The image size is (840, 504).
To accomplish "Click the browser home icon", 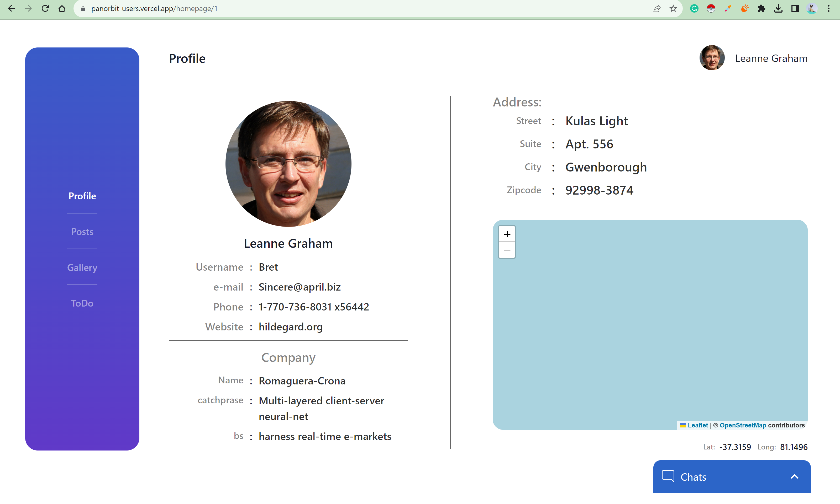I will tap(62, 8).
